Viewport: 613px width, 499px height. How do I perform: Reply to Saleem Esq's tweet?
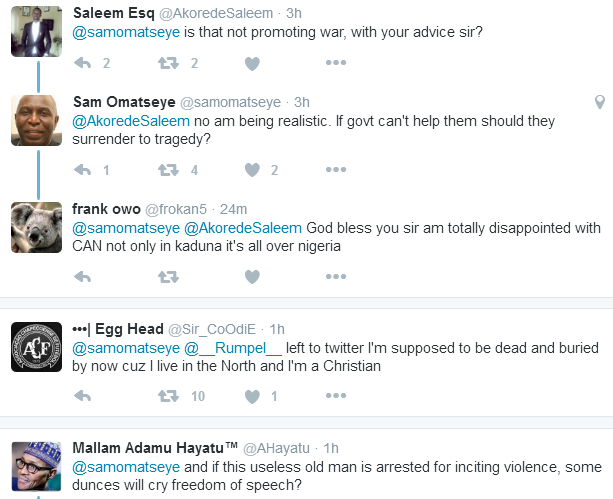(83, 63)
